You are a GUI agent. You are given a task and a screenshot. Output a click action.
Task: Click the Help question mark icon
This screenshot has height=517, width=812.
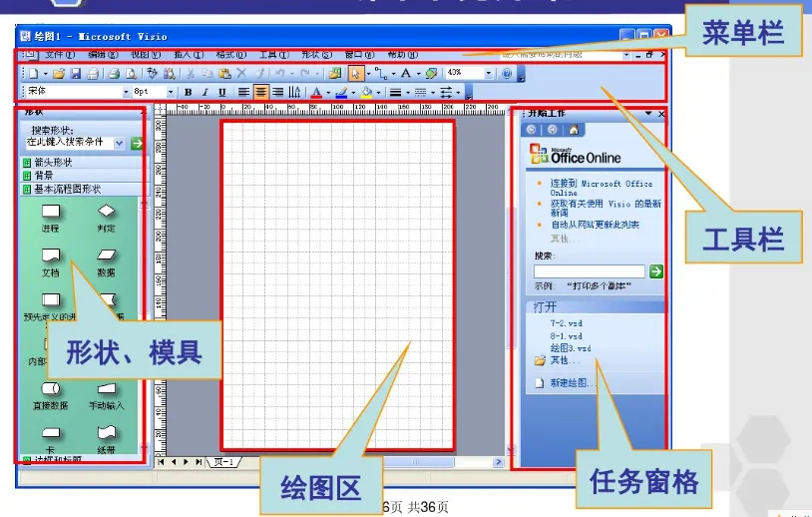point(507,74)
